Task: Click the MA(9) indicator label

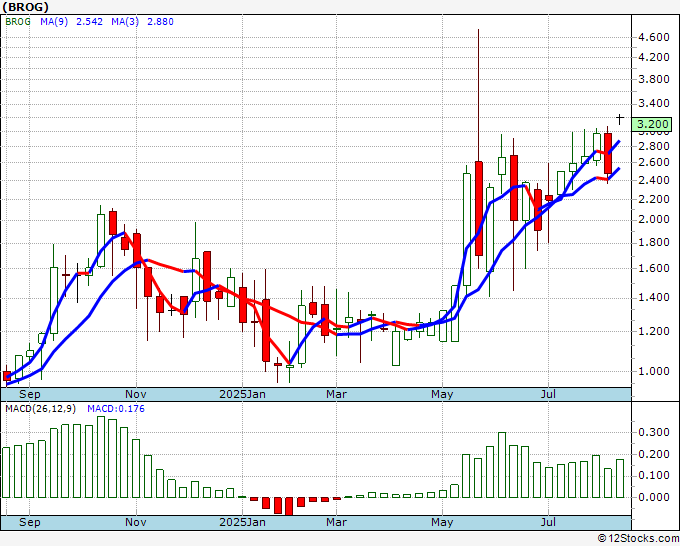Action: pyautogui.click(x=54, y=22)
